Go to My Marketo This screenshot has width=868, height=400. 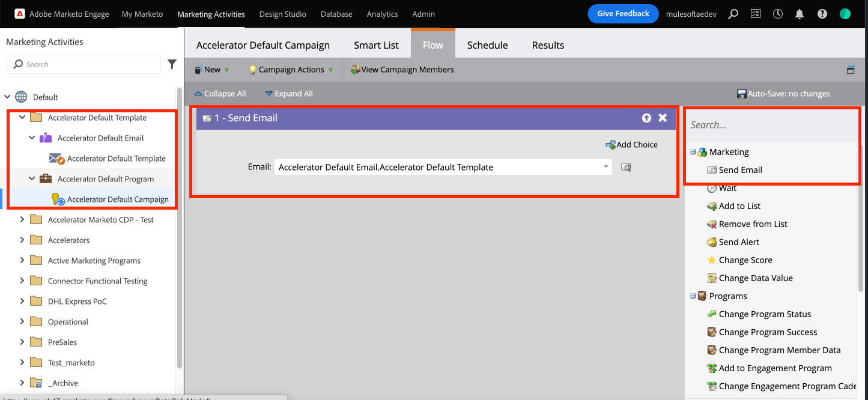(x=142, y=14)
